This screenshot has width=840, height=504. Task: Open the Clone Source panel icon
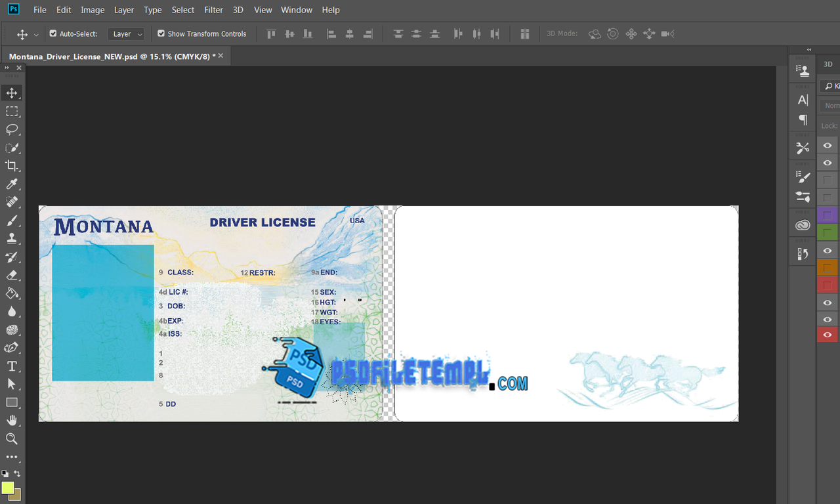pos(803,70)
